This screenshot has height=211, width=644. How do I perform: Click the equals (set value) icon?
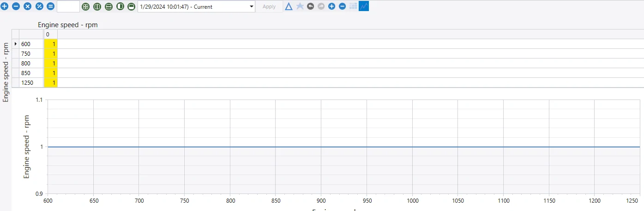click(x=51, y=6)
